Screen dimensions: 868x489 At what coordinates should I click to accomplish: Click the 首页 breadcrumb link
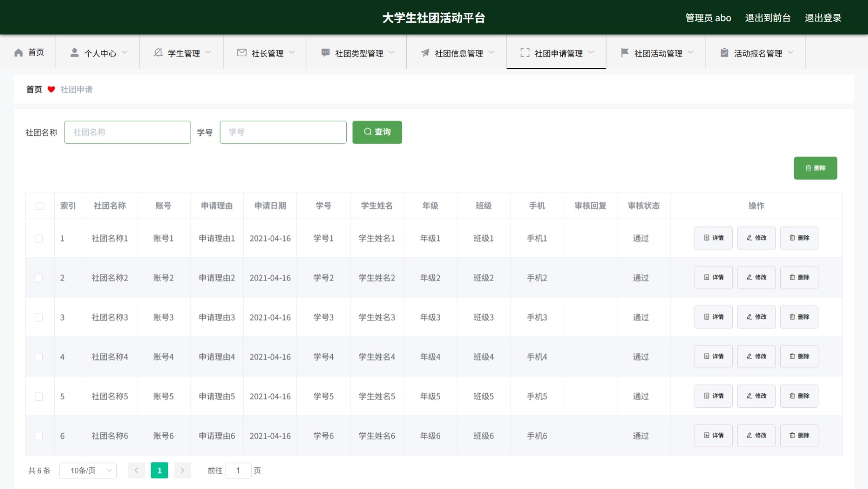pyautogui.click(x=34, y=89)
